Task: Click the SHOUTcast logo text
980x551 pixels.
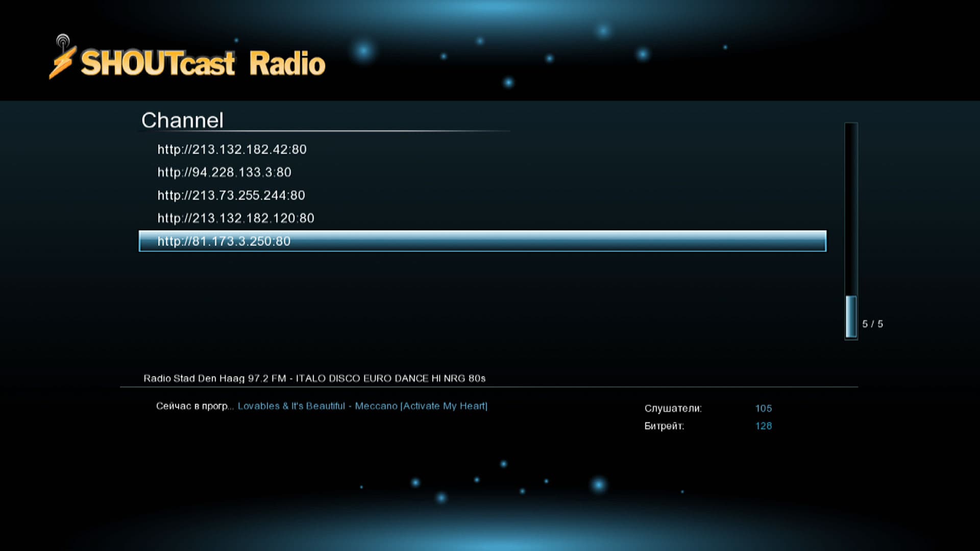Action: point(158,64)
